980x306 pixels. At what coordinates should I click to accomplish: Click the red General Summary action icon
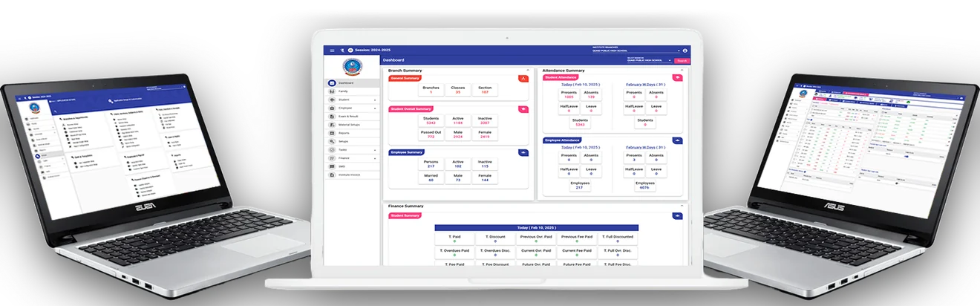pyautogui.click(x=523, y=78)
